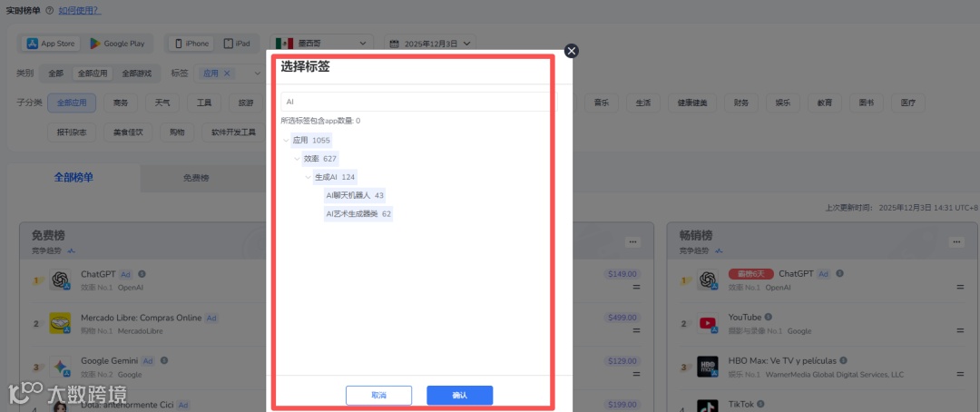Switch to the Google Play platform
This screenshot has width=980, height=412.
pos(117,44)
